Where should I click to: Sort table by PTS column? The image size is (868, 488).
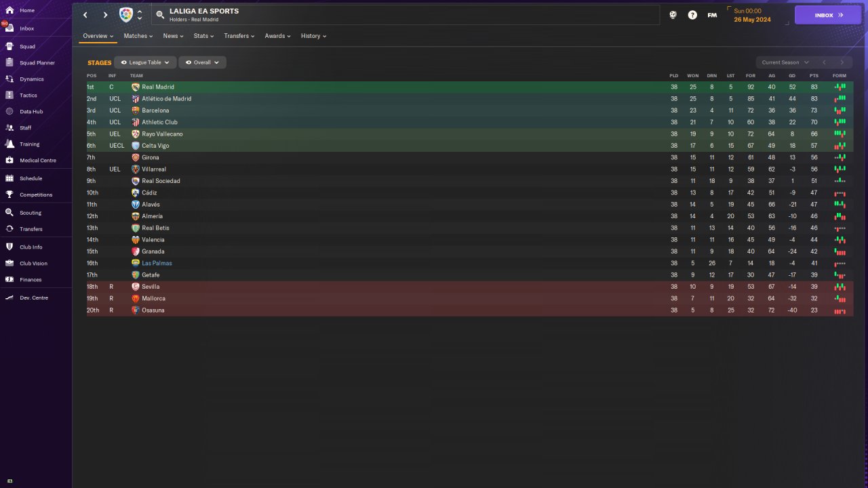pyautogui.click(x=814, y=76)
